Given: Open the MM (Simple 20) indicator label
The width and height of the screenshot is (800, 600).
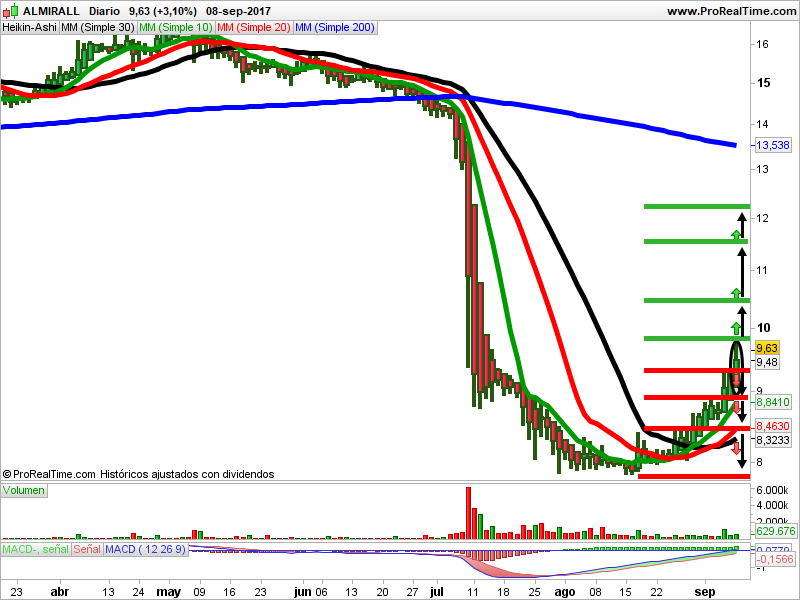Looking at the screenshot, I should [x=254, y=27].
